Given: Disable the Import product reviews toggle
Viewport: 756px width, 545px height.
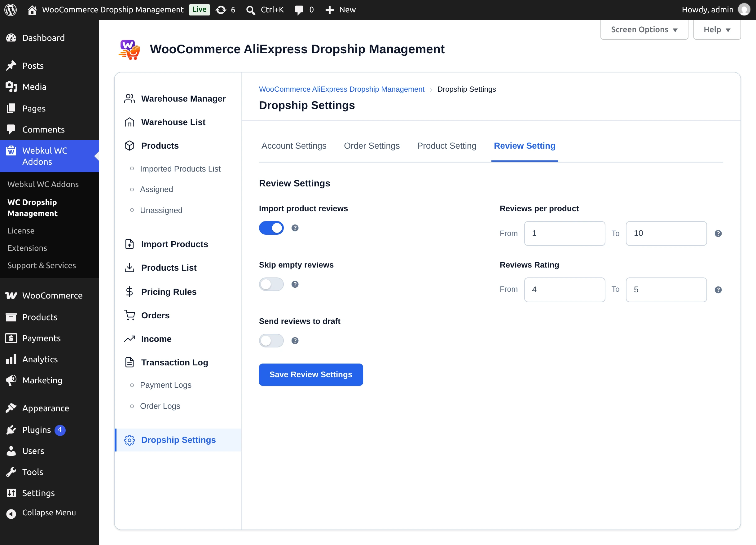Looking at the screenshot, I should [271, 228].
